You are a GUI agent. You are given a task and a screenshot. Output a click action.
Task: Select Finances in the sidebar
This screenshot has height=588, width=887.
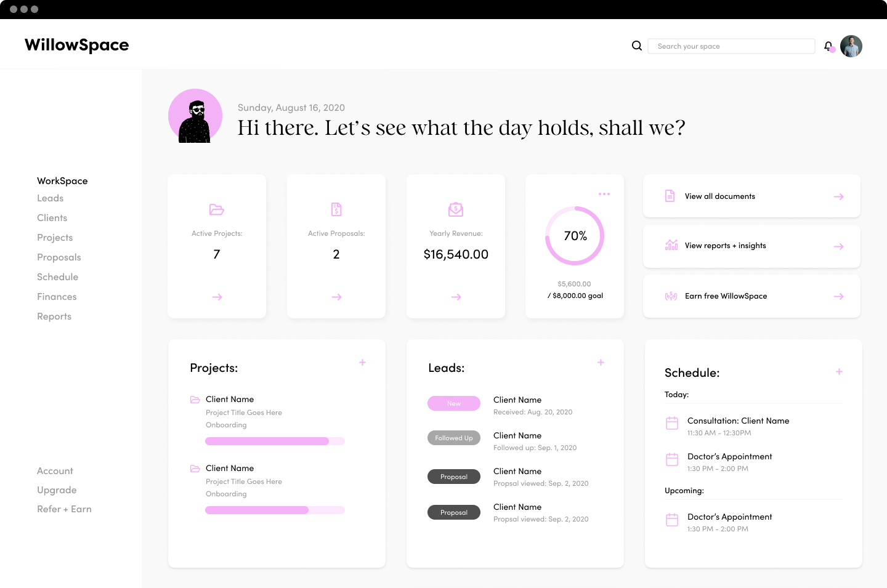pyautogui.click(x=57, y=296)
